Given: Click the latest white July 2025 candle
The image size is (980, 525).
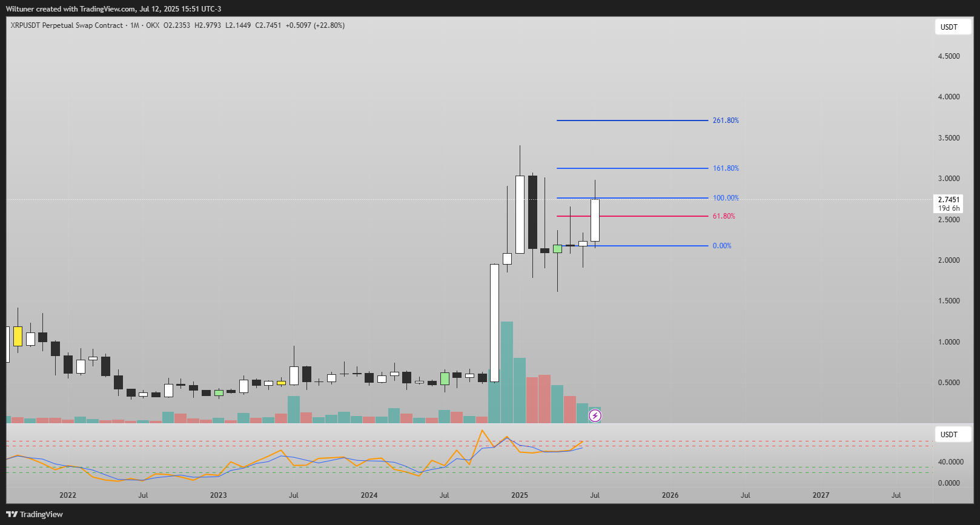Looking at the screenshot, I should tap(595, 220).
